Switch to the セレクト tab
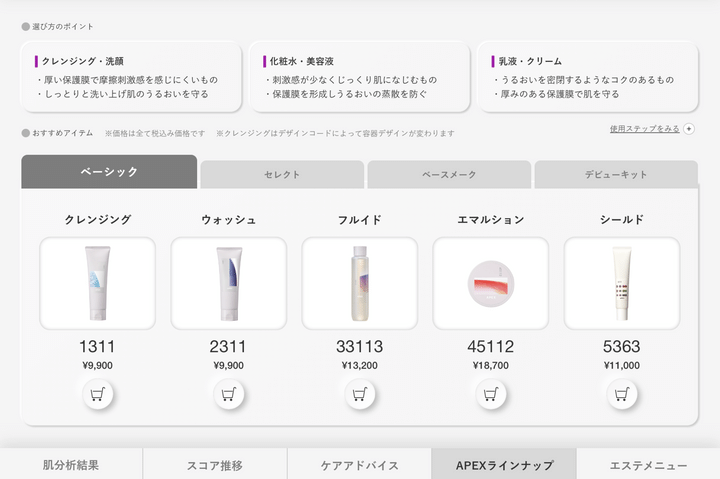Viewport: 720px width, 479px height. coord(282,174)
